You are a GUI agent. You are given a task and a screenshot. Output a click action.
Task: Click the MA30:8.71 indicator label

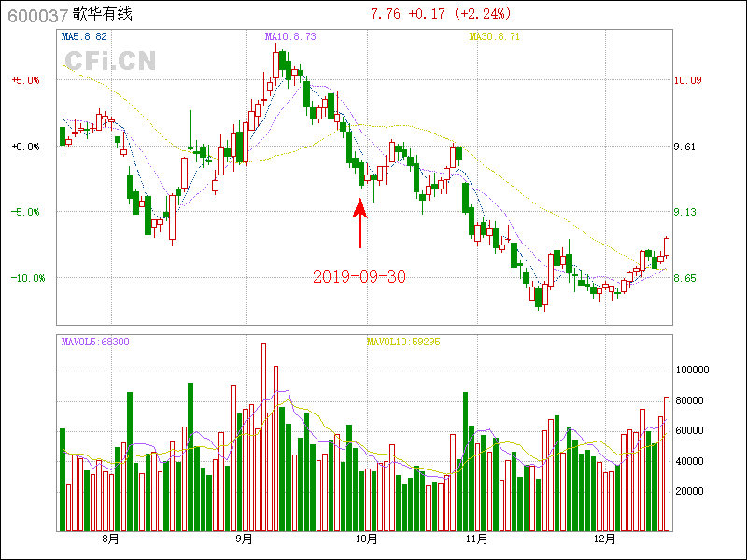495,36
